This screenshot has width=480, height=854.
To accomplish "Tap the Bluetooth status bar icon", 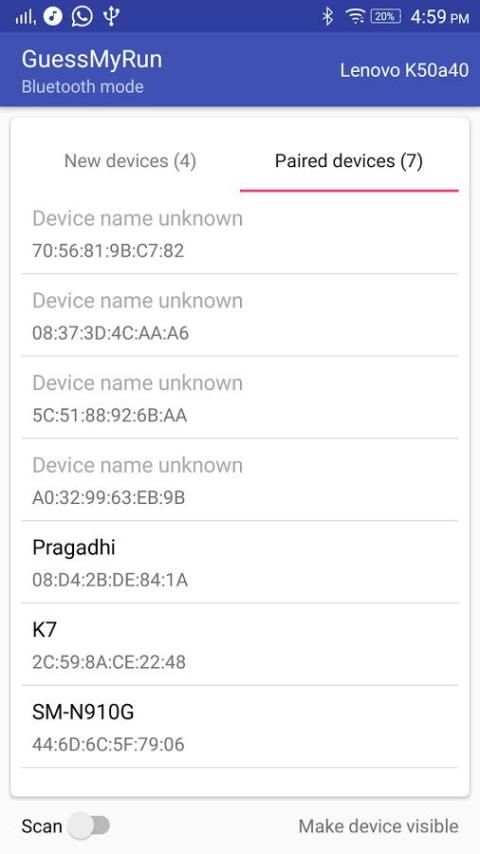I will pyautogui.click(x=327, y=16).
